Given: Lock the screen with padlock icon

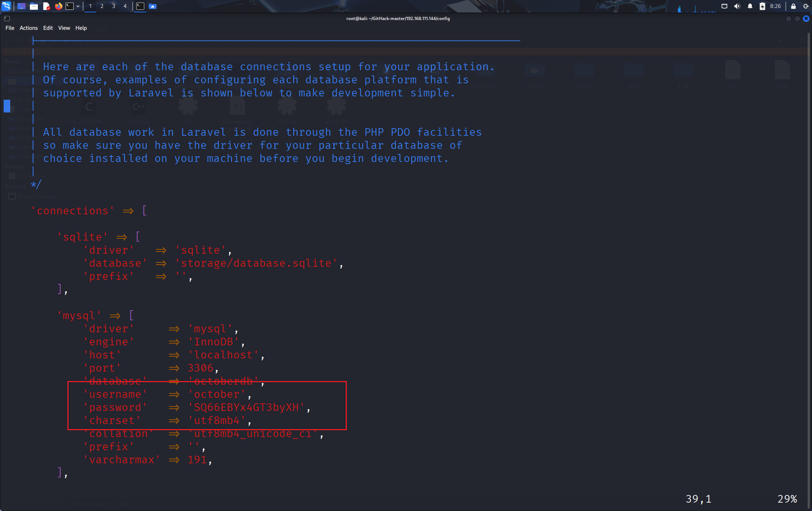Looking at the screenshot, I should click(x=793, y=6).
